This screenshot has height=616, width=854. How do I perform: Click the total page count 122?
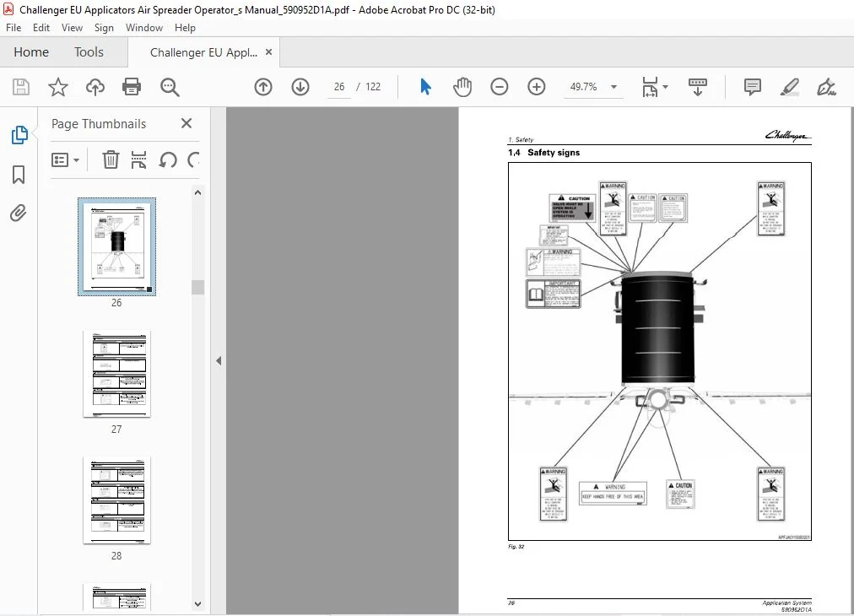373,87
